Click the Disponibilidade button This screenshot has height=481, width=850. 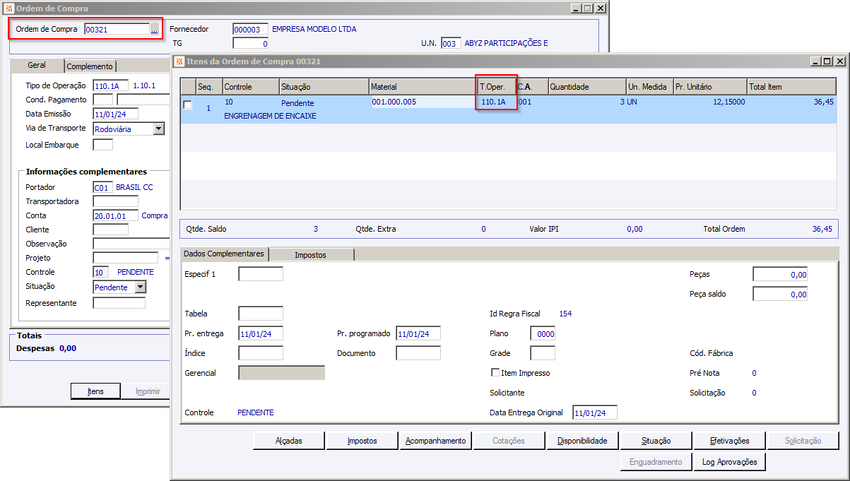tap(582, 441)
